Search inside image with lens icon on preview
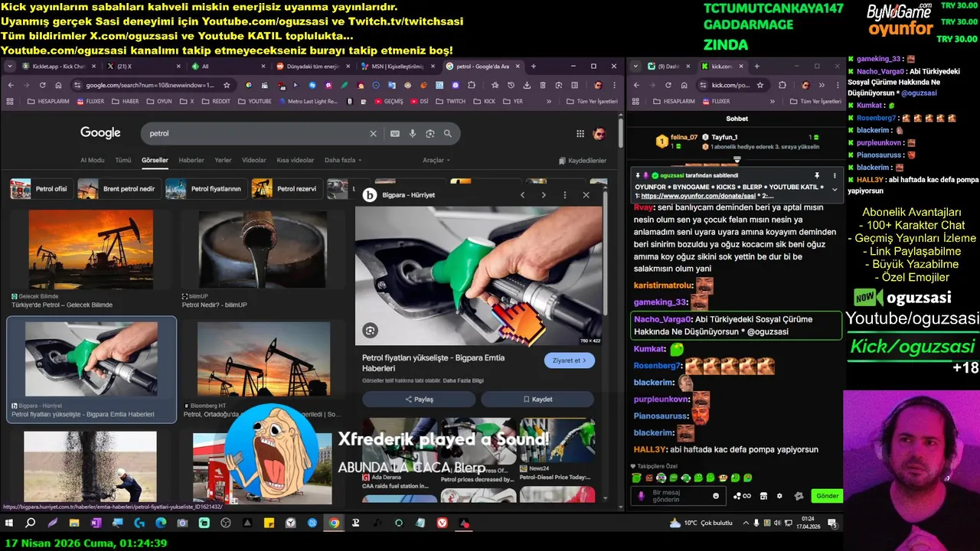The width and height of the screenshot is (980, 551). click(x=370, y=330)
